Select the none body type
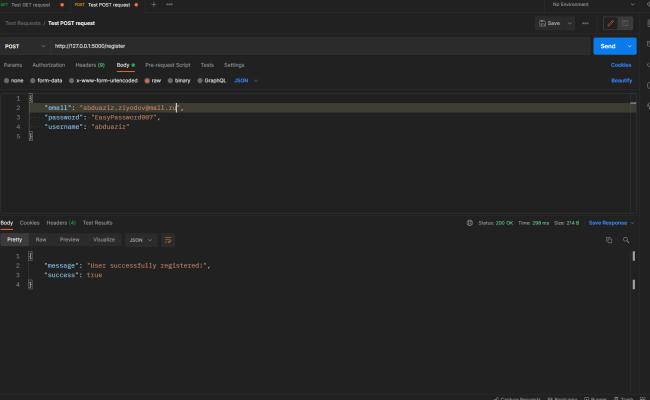The height and width of the screenshot is (400, 650). point(14,81)
